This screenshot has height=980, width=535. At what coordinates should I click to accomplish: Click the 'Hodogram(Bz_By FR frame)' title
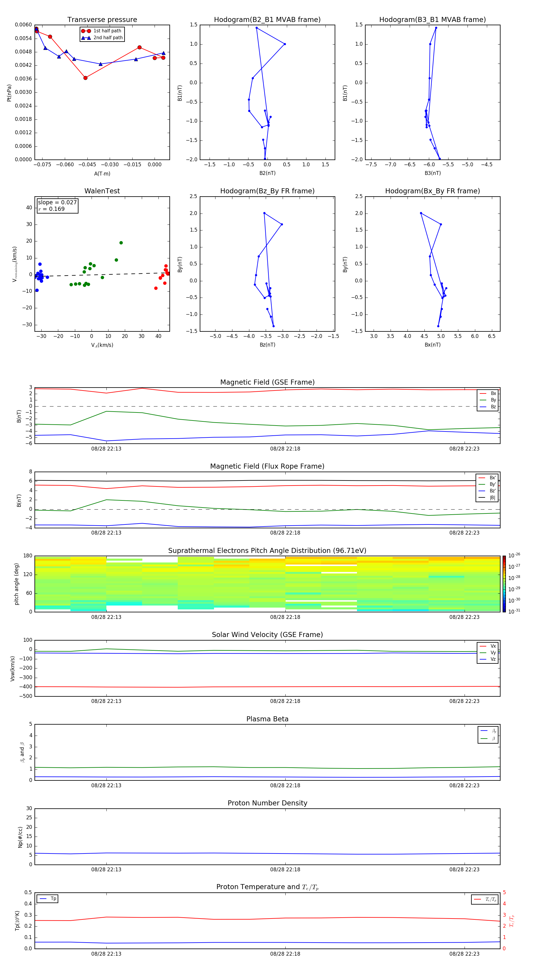pyautogui.click(x=267, y=191)
